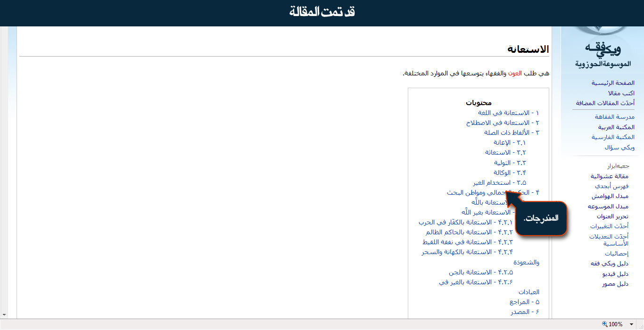The width and height of the screenshot is (644, 330).
Task: Jump to ۴ - الحكم الإجمالي ومواطن البحث
Action: coord(493,192)
